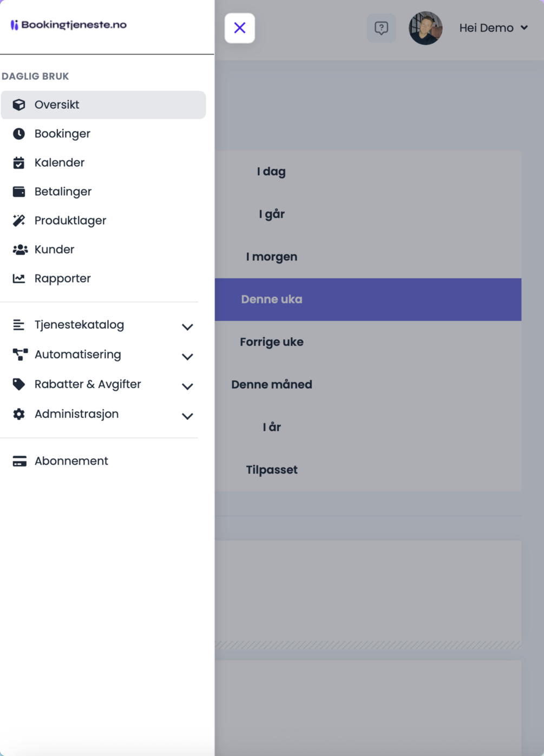The image size is (544, 756).
Task: Open the Hei Demo user dropdown
Action: pos(493,28)
